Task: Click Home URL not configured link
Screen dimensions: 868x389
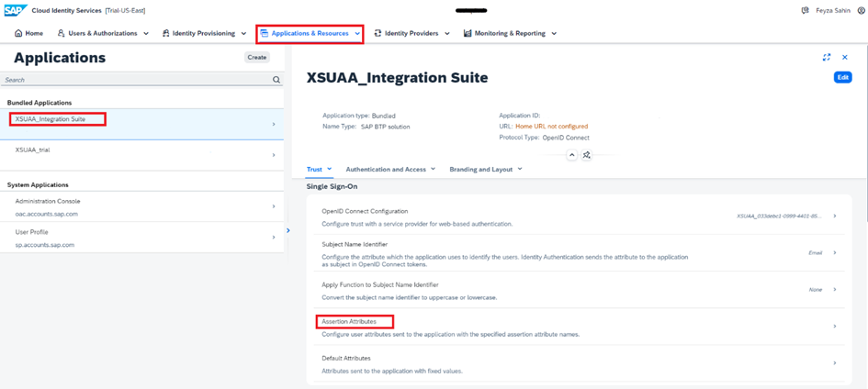Action: point(551,127)
